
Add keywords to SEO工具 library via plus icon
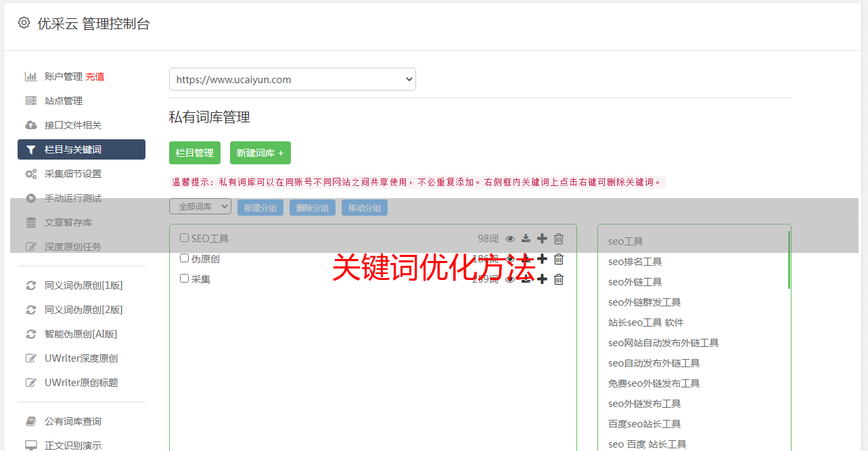click(x=542, y=239)
